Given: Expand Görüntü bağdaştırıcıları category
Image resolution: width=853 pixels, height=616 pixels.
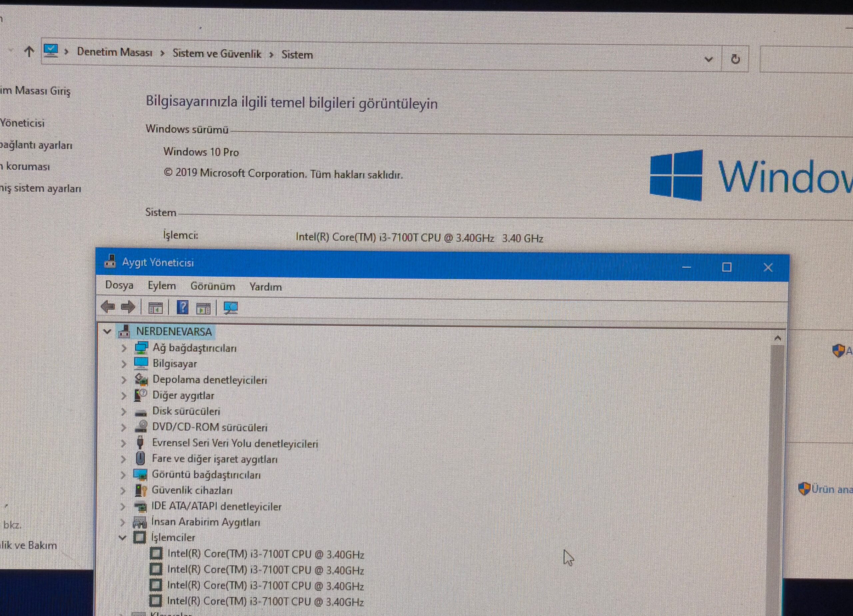Looking at the screenshot, I should tap(123, 475).
